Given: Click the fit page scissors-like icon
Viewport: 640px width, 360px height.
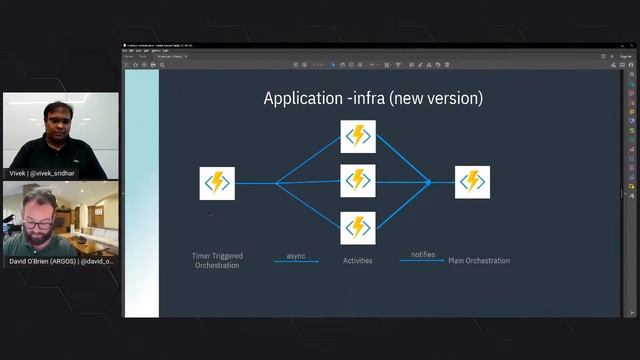Looking at the screenshot, I should (387, 65).
